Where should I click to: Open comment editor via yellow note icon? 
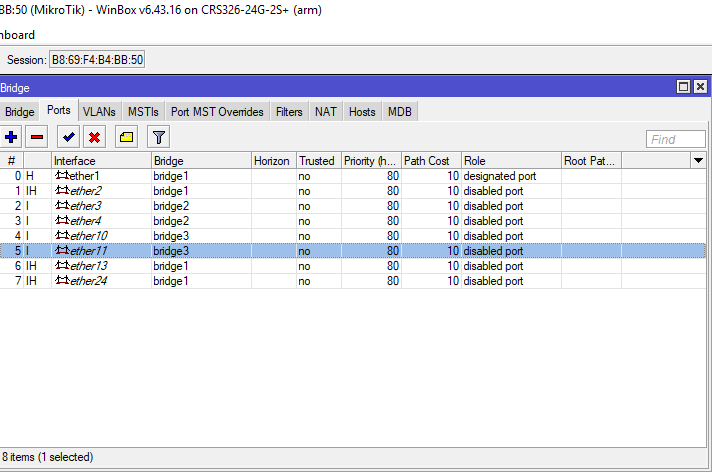pos(126,137)
